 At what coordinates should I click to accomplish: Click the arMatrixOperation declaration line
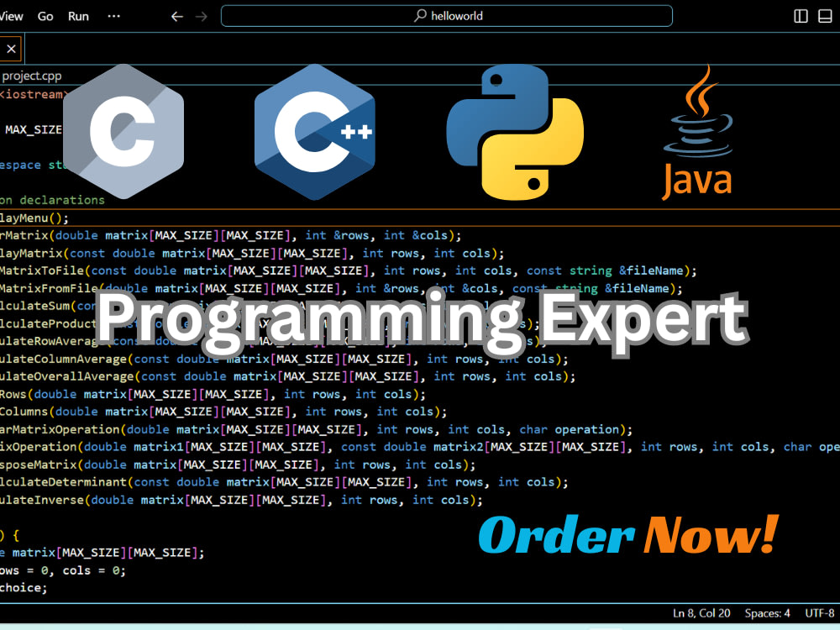tap(316, 429)
